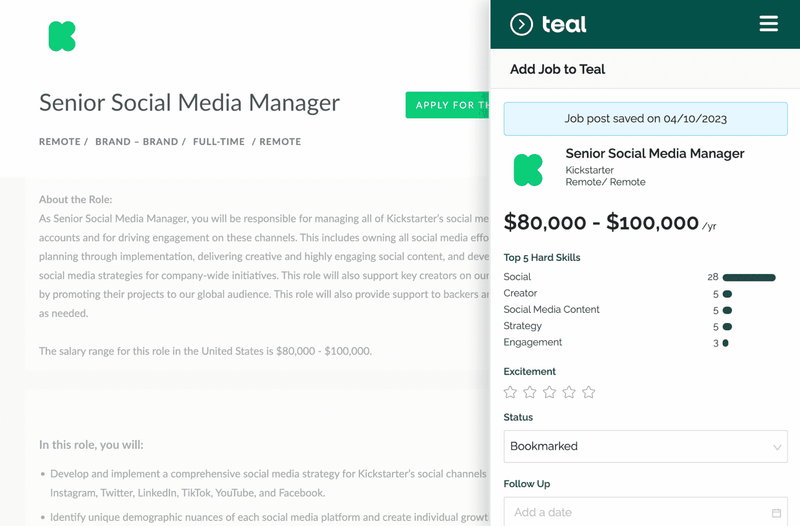The width and height of the screenshot is (800, 526).
Task: Rate excitement four stars
Action: (569, 392)
